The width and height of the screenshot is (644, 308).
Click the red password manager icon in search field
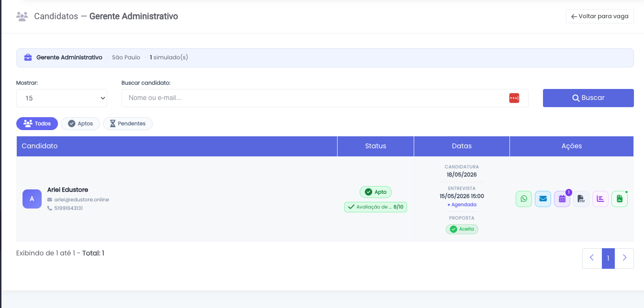click(x=514, y=98)
